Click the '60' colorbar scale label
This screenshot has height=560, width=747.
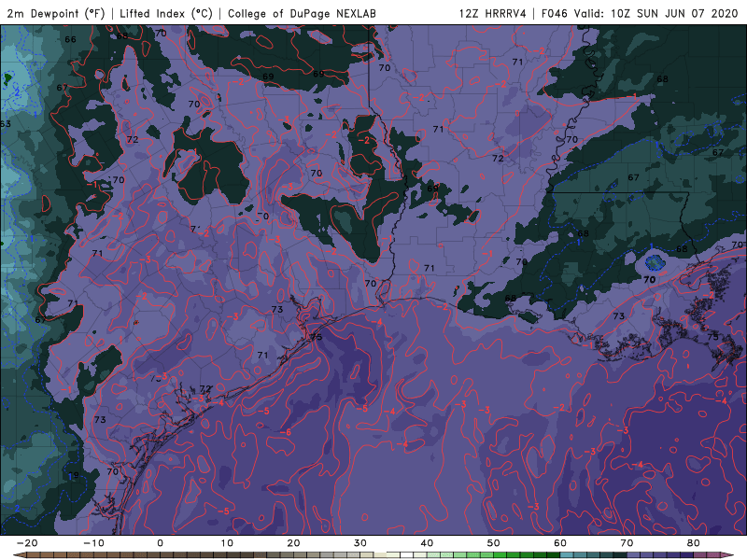[560, 543]
